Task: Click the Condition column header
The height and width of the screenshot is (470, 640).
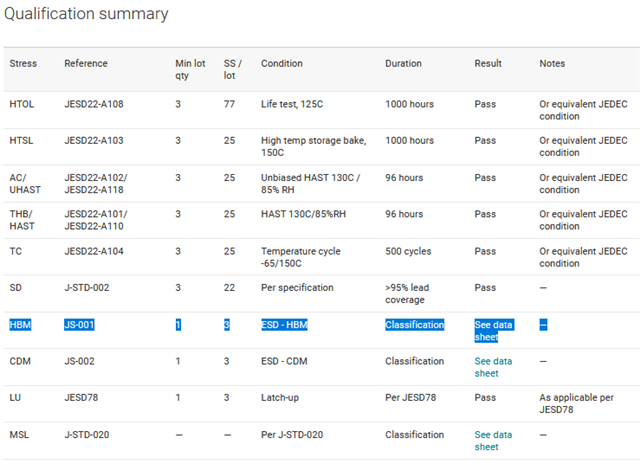Action: [282, 64]
